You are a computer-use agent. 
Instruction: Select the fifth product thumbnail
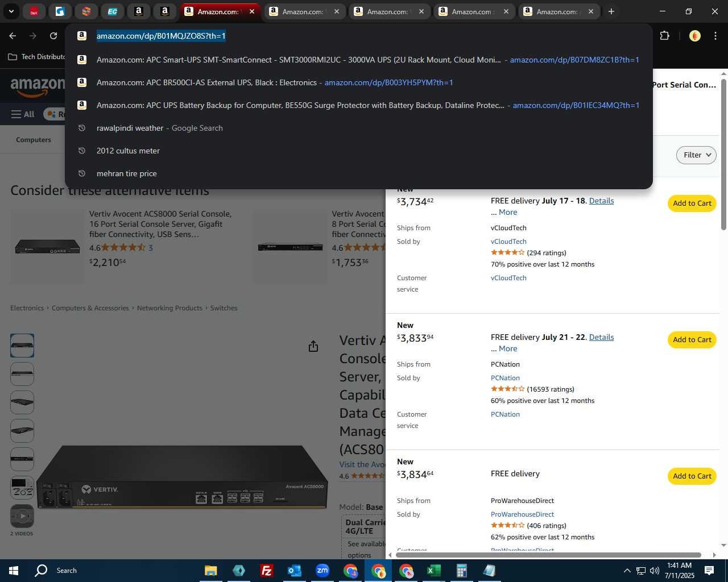tap(22, 459)
